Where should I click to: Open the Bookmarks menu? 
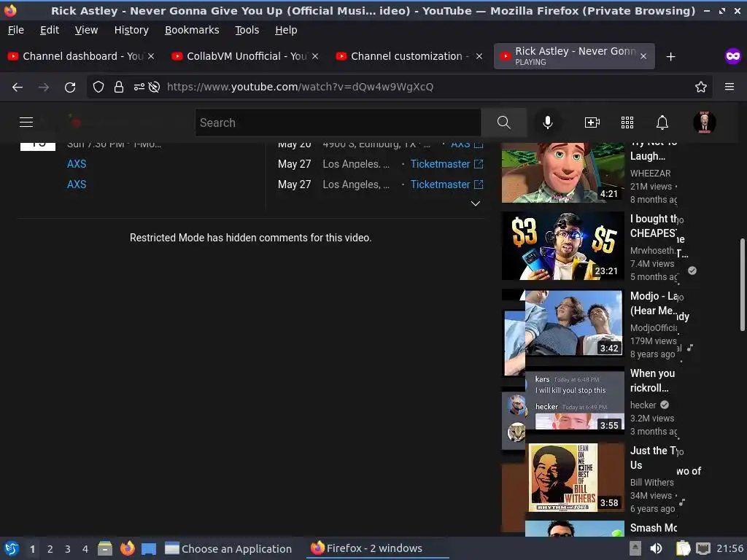tap(192, 30)
